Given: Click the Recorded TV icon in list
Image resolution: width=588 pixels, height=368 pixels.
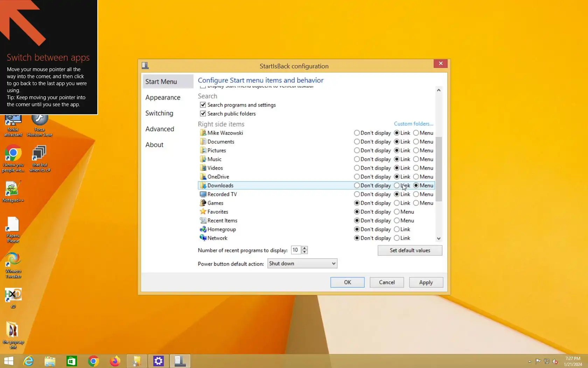Looking at the screenshot, I should [203, 194].
